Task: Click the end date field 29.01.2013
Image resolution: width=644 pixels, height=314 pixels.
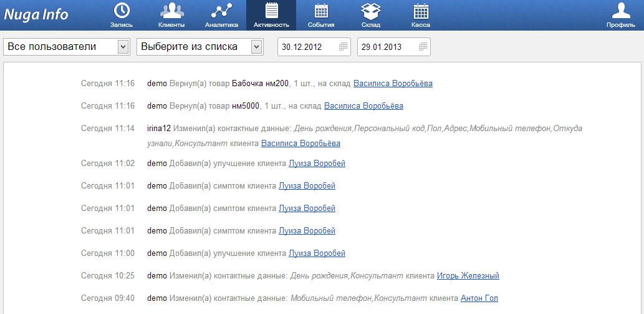Action: click(387, 47)
